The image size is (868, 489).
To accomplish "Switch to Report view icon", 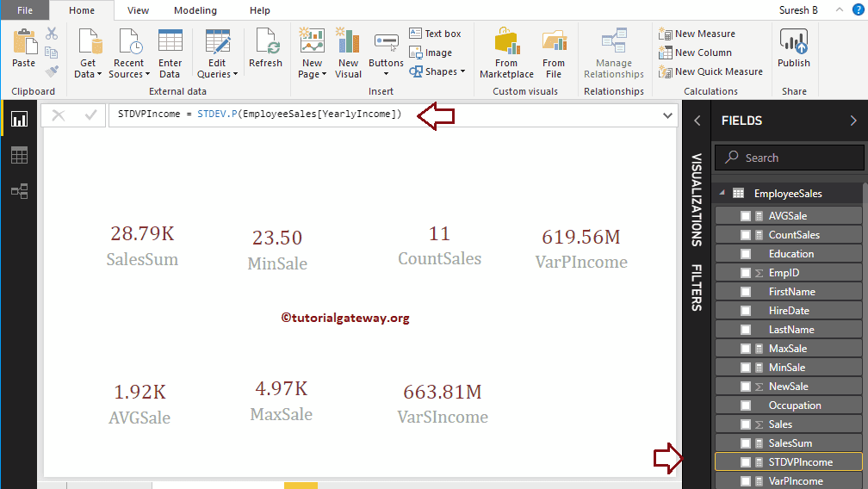I will 19,119.
